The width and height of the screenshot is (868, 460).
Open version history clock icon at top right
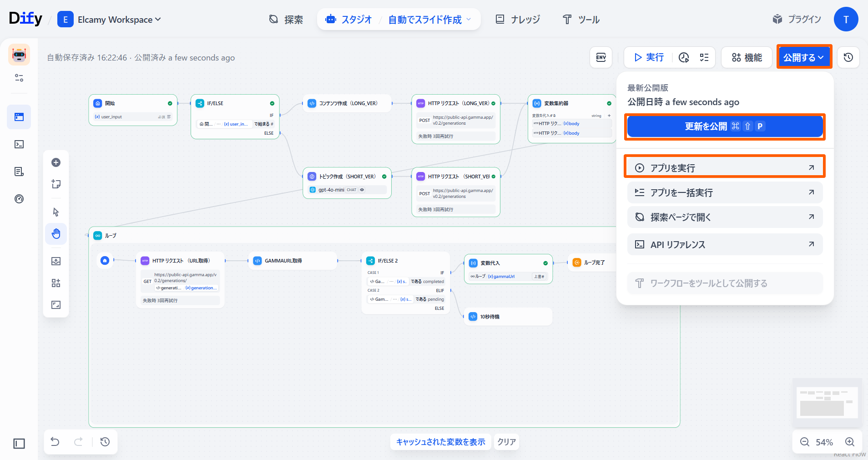pyautogui.click(x=848, y=57)
